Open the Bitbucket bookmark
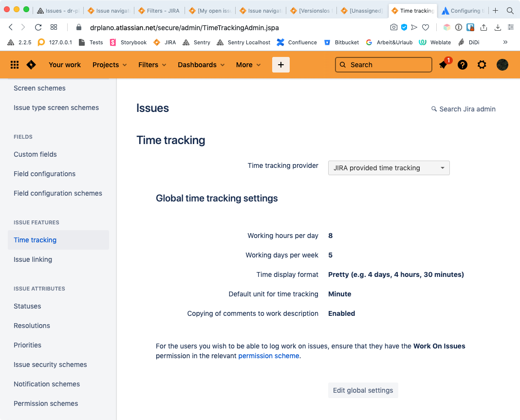 [x=342, y=42]
